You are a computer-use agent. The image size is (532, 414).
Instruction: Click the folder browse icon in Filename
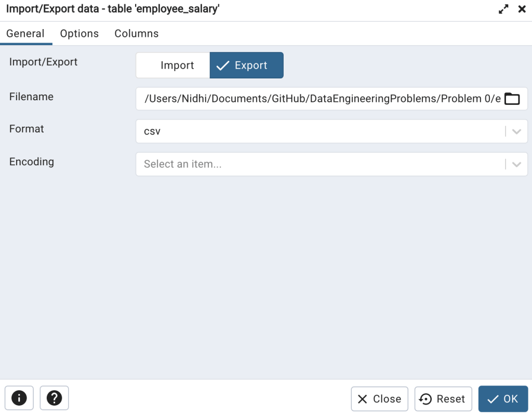[512, 99]
